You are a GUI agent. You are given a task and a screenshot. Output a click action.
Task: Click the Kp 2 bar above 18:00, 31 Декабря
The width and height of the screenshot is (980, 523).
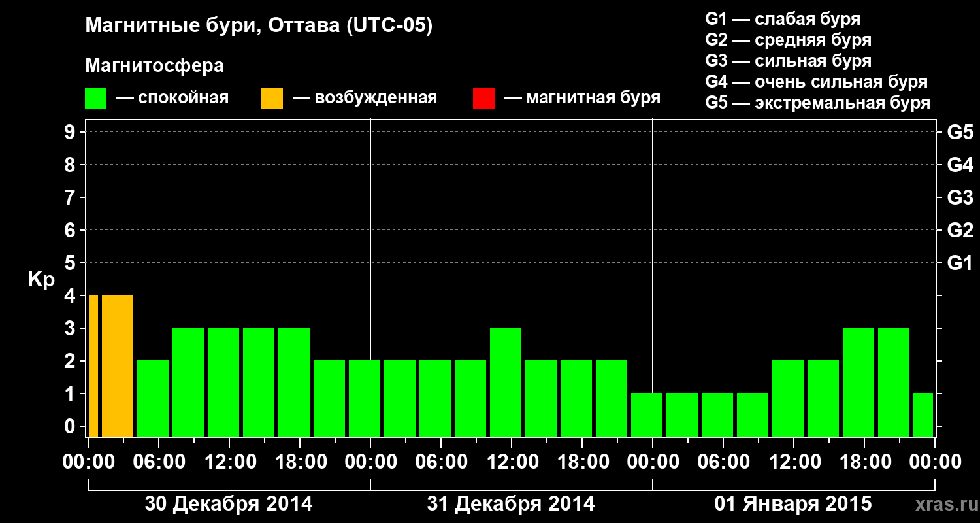click(576, 399)
